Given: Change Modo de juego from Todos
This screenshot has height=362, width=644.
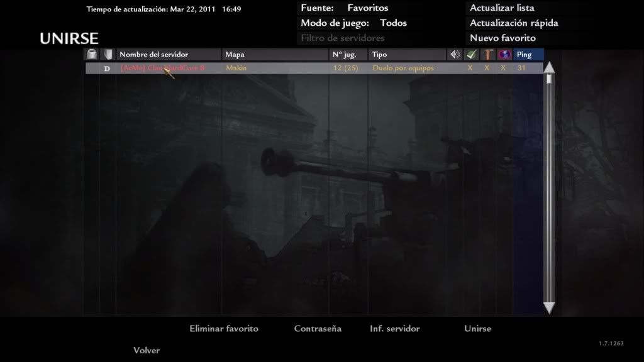Looking at the screenshot, I should click(x=353, y=23).
